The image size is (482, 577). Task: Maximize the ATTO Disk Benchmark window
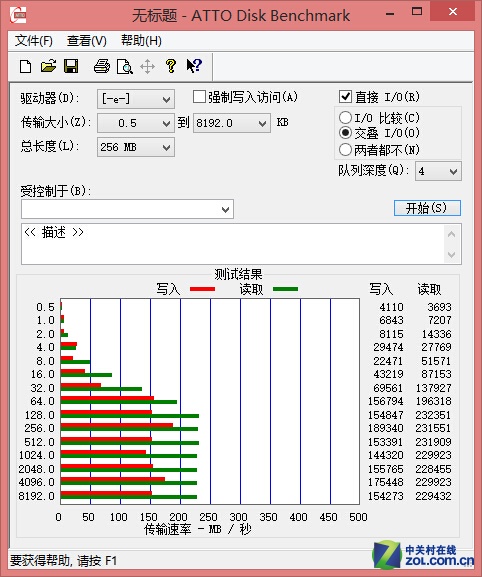[417, 12]
